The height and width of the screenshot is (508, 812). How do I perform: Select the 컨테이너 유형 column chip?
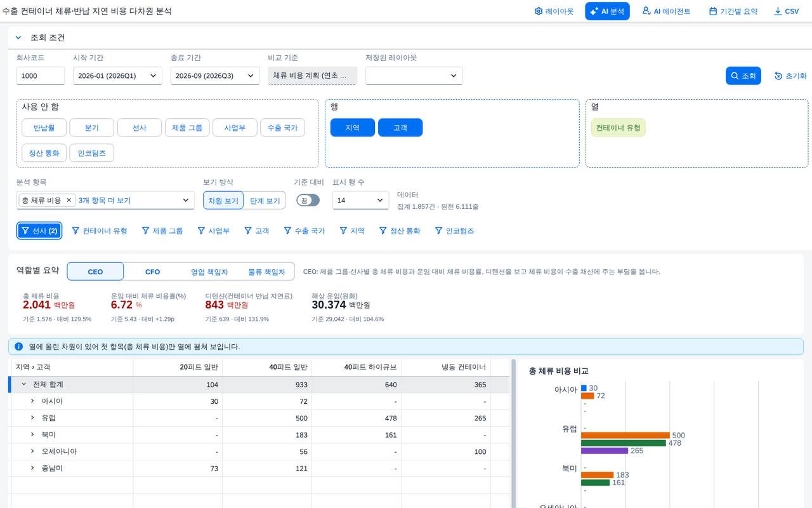(x=619, y=128)
